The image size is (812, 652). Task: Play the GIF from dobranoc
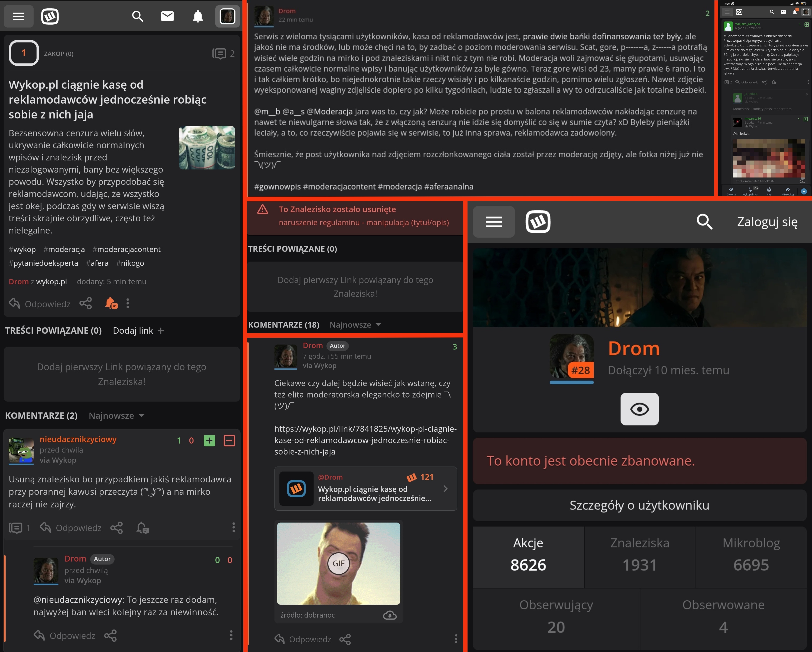point(338,563)
